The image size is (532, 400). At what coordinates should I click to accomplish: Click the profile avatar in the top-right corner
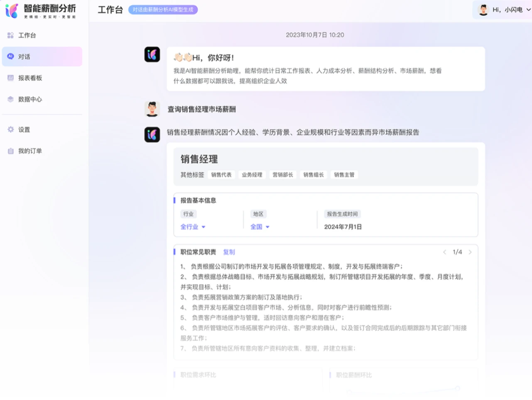tap(483, 10)
